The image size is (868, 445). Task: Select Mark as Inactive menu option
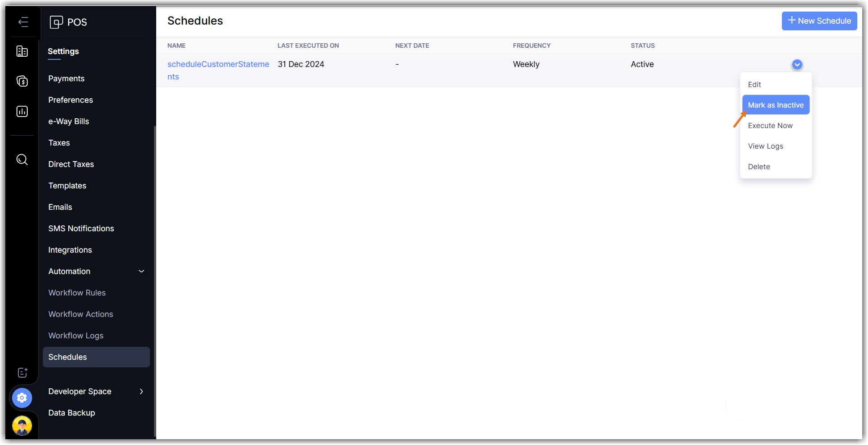pyautogui.click(x=776, y=105)
